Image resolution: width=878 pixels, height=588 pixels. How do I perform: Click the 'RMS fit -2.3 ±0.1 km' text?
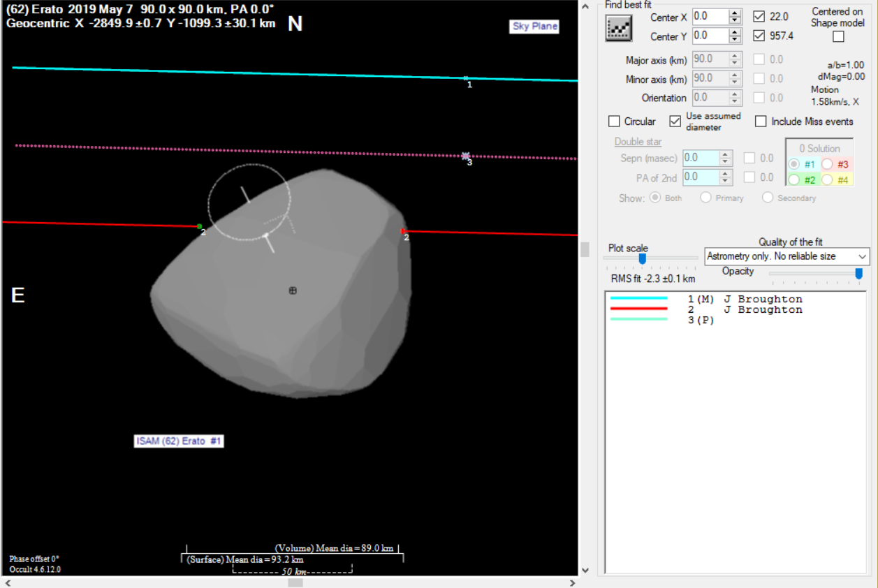pyautogui.click(x=653, y=279)
